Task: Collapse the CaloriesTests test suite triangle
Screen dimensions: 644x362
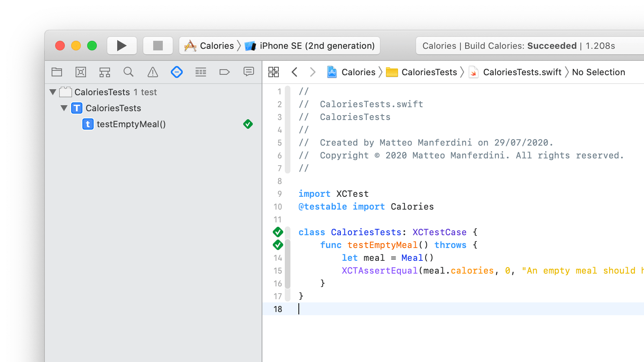Action: (64, 108)
